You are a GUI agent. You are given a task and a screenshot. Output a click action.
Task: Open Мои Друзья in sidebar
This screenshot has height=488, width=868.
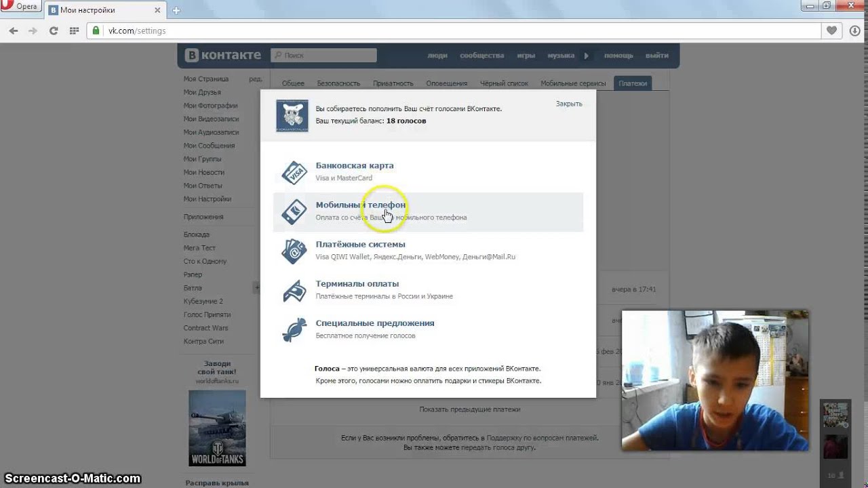202,92
